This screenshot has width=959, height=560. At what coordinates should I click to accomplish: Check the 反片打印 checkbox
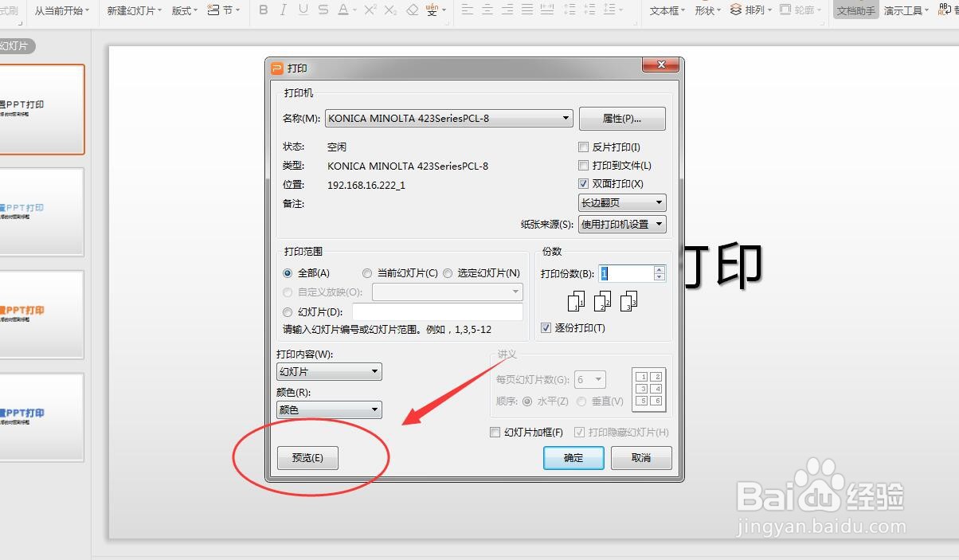pos(584,147)
